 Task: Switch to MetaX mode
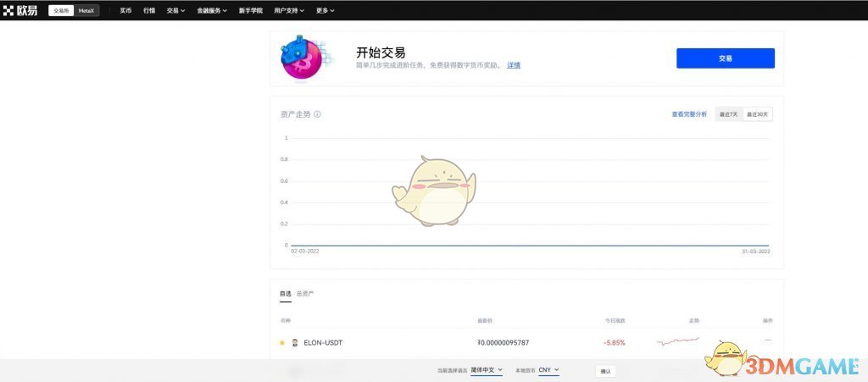tap(86, 10)
